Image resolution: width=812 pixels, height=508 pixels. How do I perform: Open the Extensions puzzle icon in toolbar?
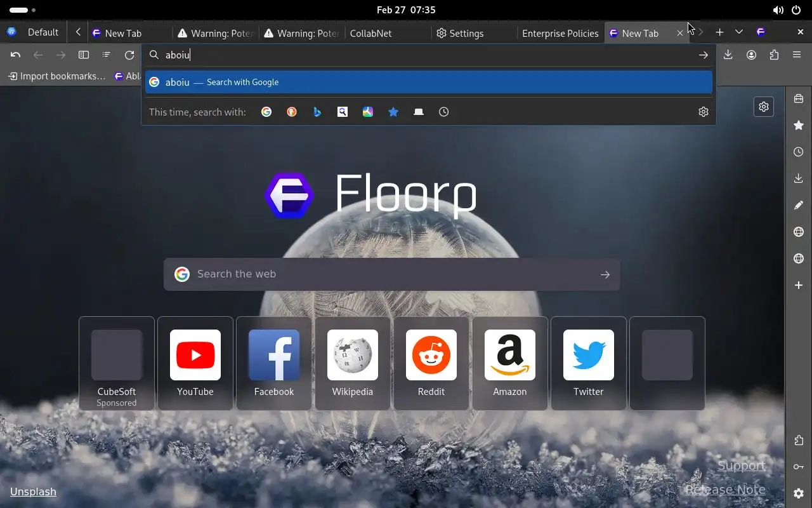774,55
